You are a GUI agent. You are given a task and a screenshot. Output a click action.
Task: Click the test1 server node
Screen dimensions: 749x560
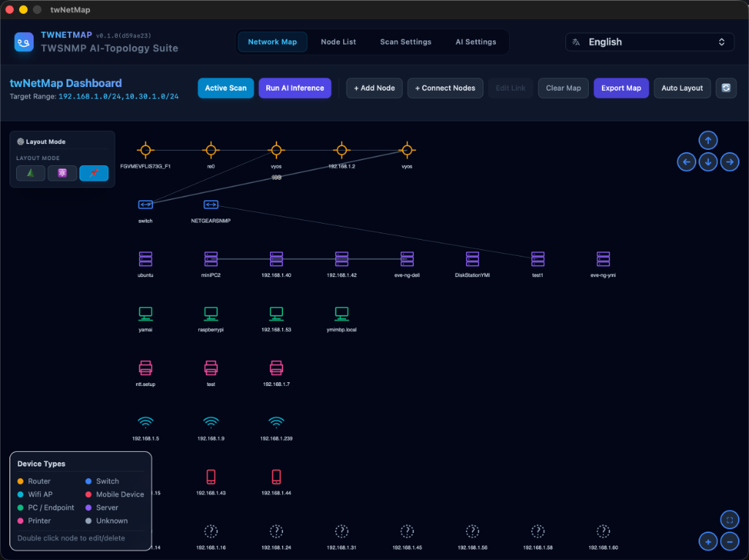(538, 260)
